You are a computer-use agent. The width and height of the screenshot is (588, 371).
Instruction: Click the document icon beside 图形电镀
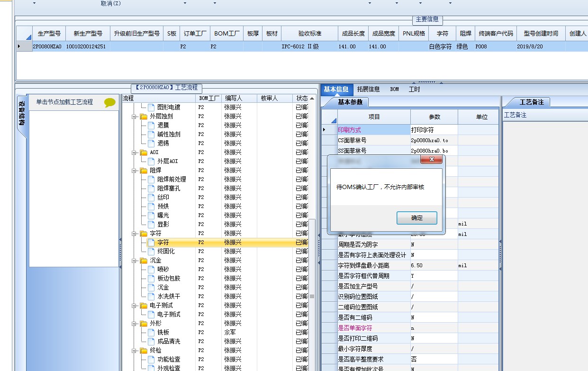click(x=151, y=107)
